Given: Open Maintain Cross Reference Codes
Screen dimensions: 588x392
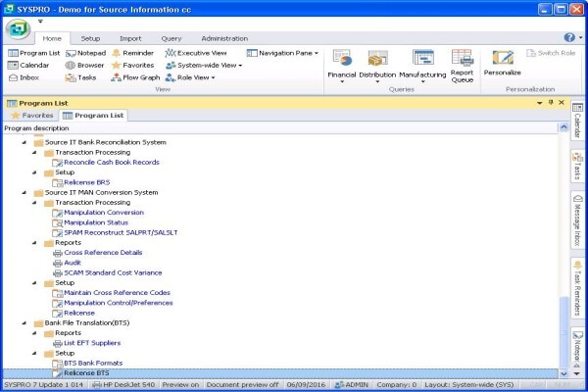Looking at the screenshot, I should tap(117, 293).
